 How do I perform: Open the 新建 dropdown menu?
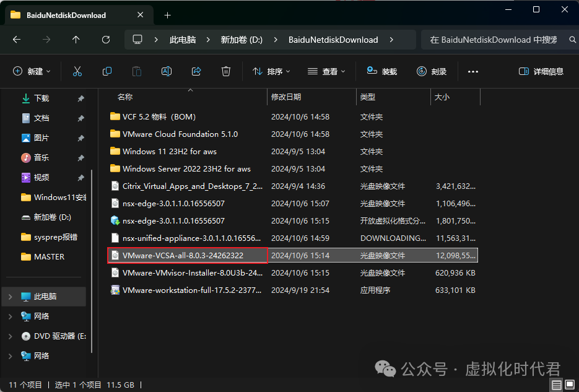32,71
